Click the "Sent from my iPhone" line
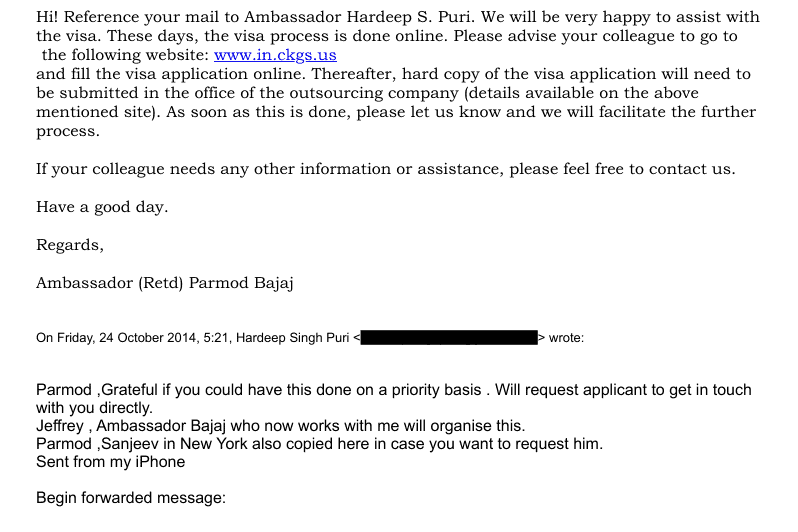The width and height of the screenshot is (798, 532). pyautogui.click(x=110, y=462)
